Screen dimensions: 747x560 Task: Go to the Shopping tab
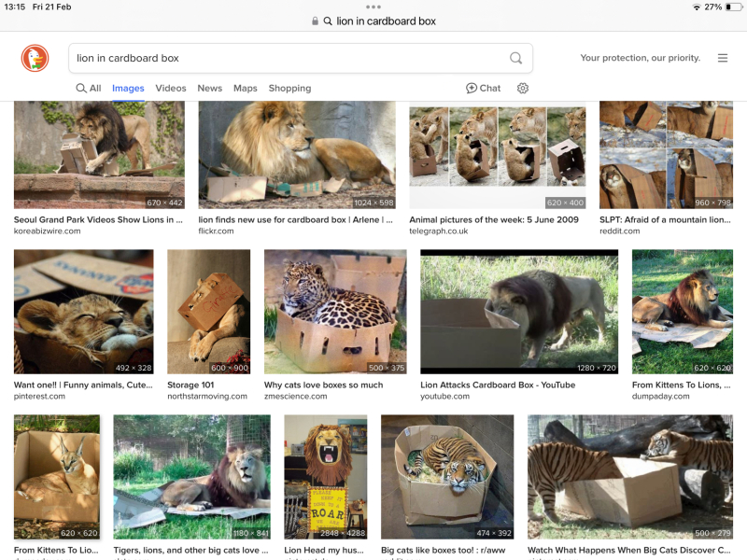289,88
